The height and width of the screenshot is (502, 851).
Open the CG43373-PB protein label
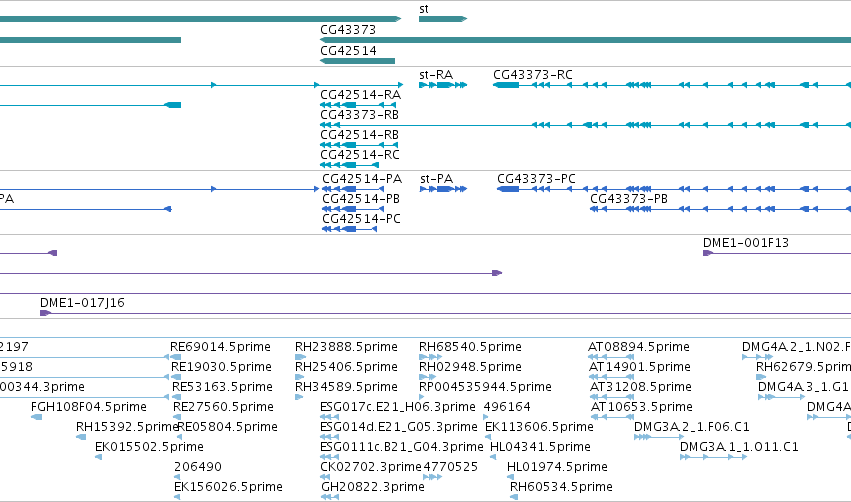point(629,199)
